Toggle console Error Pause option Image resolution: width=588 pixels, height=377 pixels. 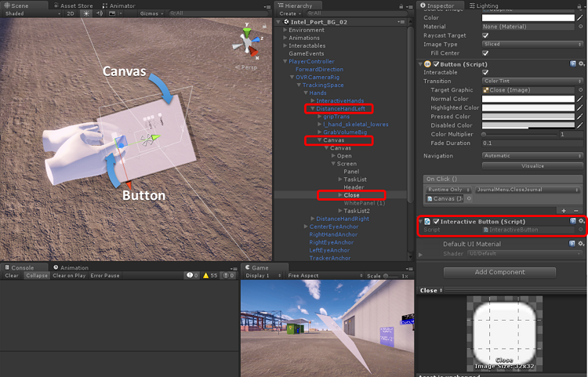pos(105,275)
